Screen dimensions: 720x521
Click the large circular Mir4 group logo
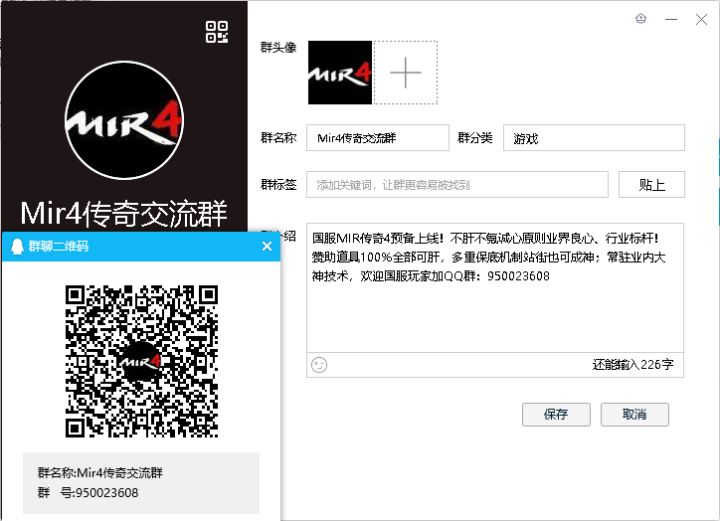coord(124,120)
